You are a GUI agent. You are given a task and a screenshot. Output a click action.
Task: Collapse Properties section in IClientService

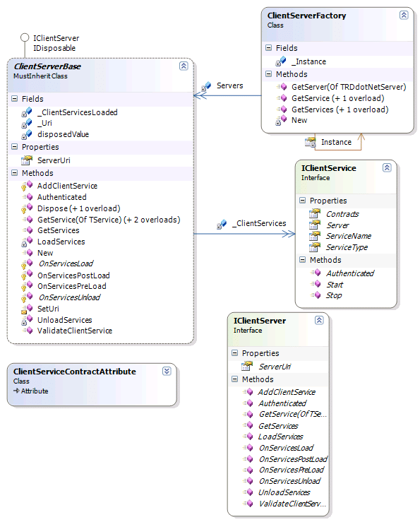(x=302, y=200)
